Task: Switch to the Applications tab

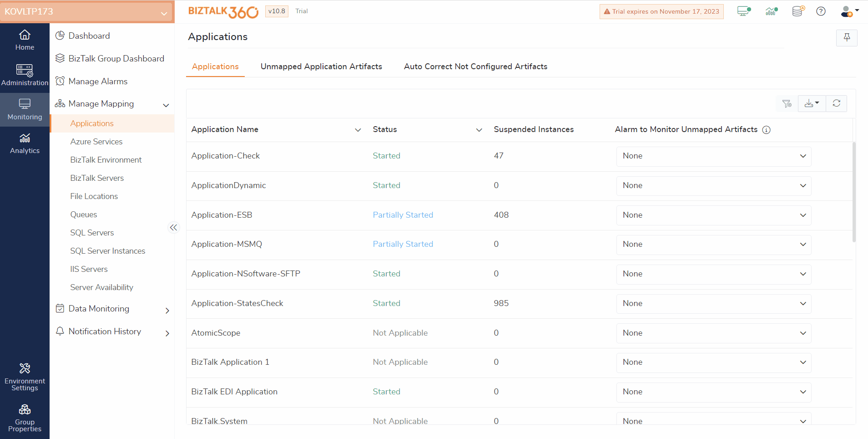Action: pyautogui.click(x=215, y=66)
